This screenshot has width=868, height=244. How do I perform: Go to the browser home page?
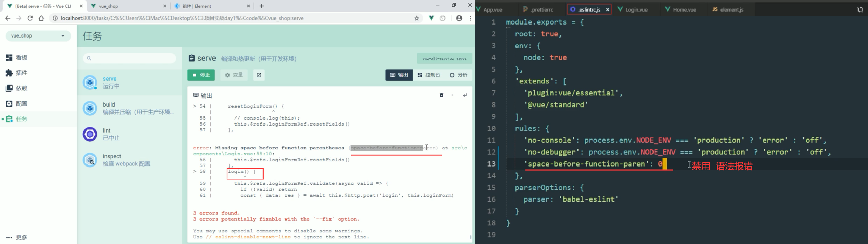pyautogui.click(x=41, y=18)
